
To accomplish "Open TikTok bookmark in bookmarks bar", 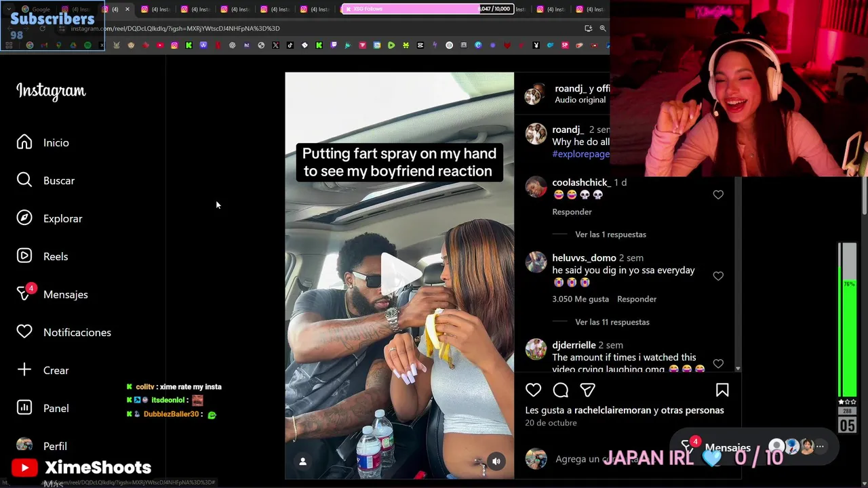I will pos(290,45).
